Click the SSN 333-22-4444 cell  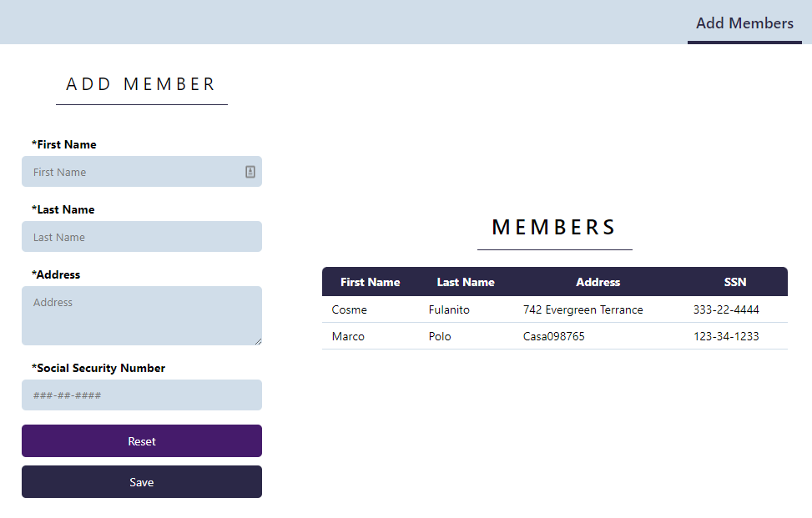coord(726,309)
